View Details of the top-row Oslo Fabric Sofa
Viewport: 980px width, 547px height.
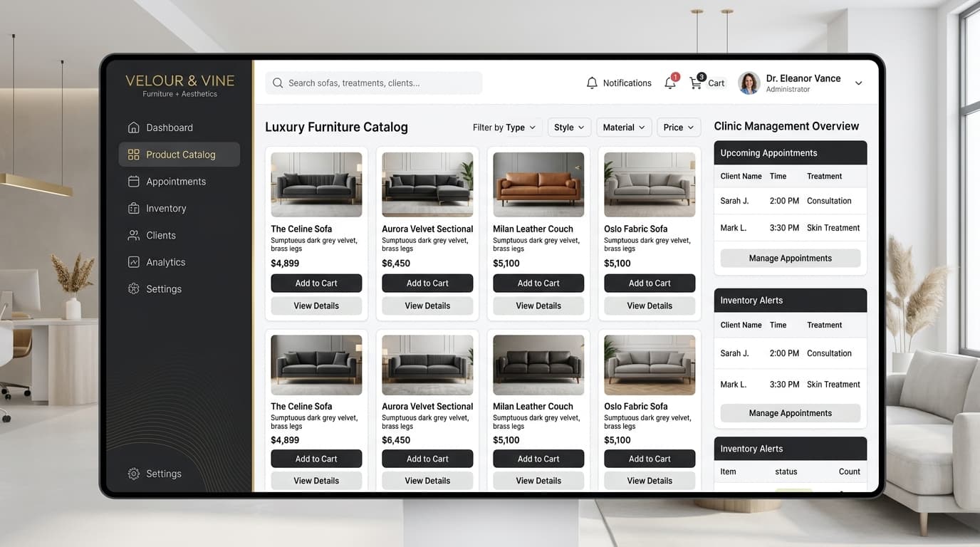click(650, 306)
